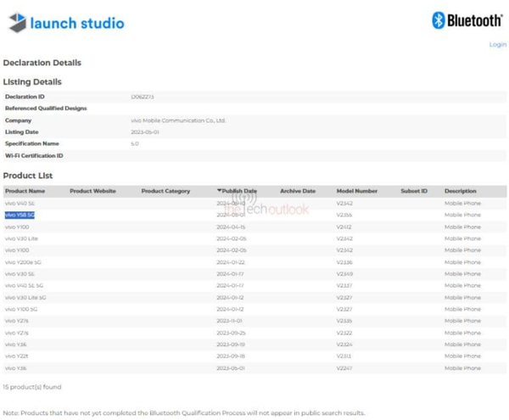
Task: Click model number V2322
Action: point(344,333)
